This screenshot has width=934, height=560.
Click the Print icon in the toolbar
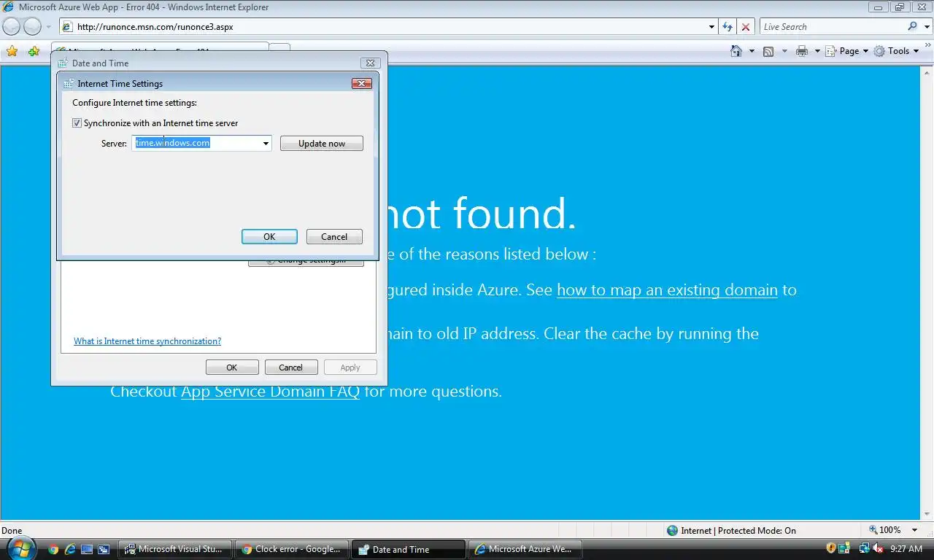point(802,51)
